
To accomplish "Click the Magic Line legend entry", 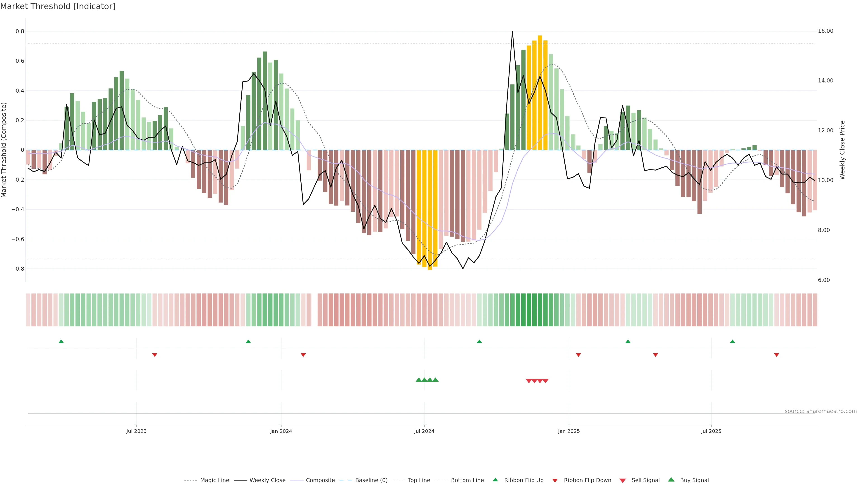I will [x=214, y=480].
